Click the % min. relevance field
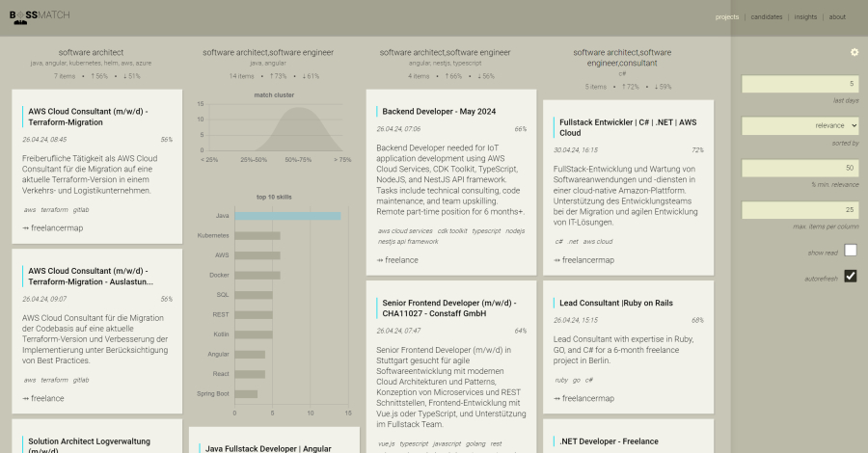Viewport: 868px width, 453px height. (x=800, y=168)
